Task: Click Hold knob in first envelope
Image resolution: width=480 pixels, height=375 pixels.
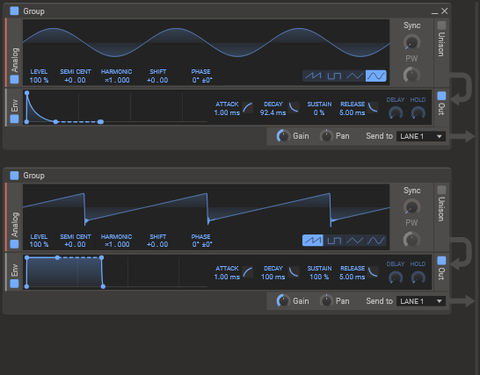Action: (x=418, y=113)
